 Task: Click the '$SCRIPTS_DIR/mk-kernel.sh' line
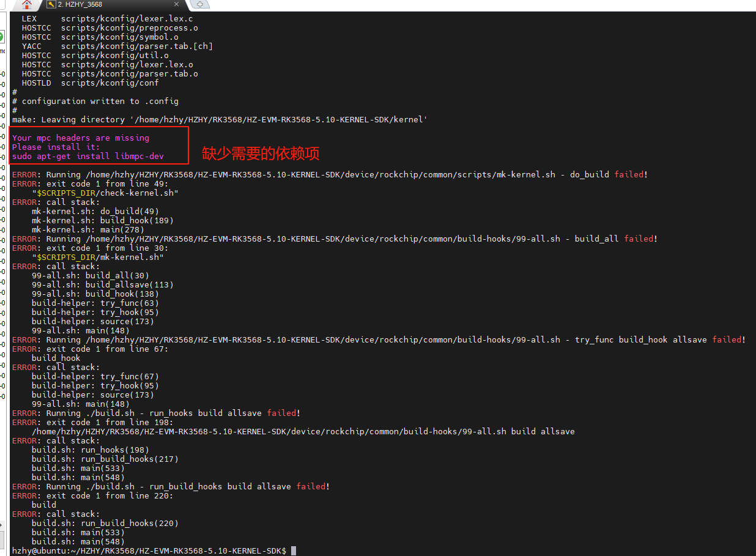pos(98,258)
